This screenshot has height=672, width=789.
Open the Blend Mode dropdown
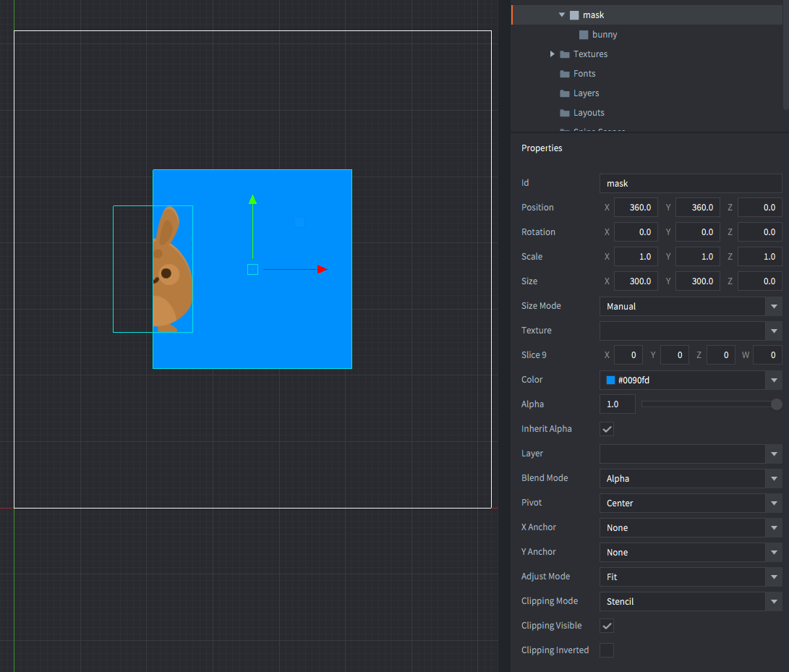click(x=774, y=479)
